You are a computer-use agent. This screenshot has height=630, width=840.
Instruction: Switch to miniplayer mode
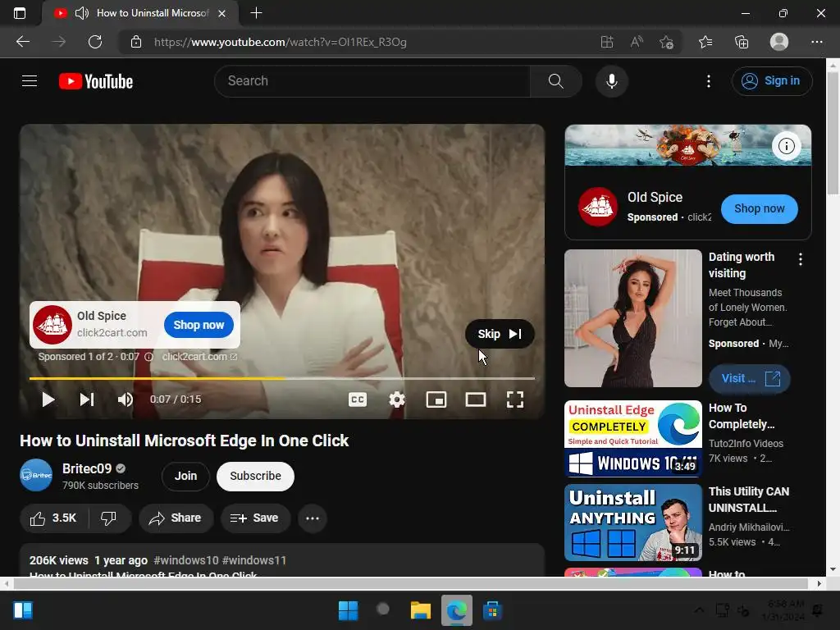(436, 399)
